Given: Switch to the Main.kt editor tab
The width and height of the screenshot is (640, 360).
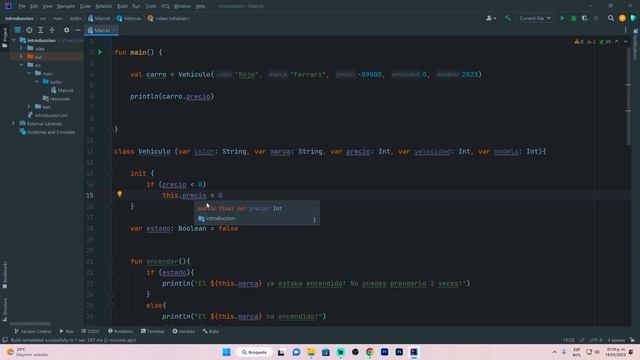Looking at the screenshot, I should 101,30.
